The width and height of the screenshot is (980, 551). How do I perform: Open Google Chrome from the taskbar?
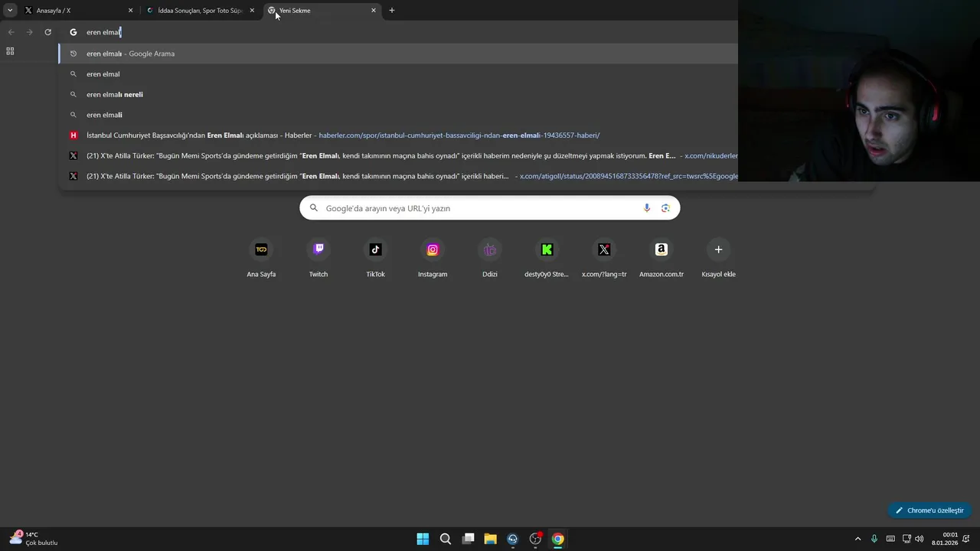coord(558,539)
